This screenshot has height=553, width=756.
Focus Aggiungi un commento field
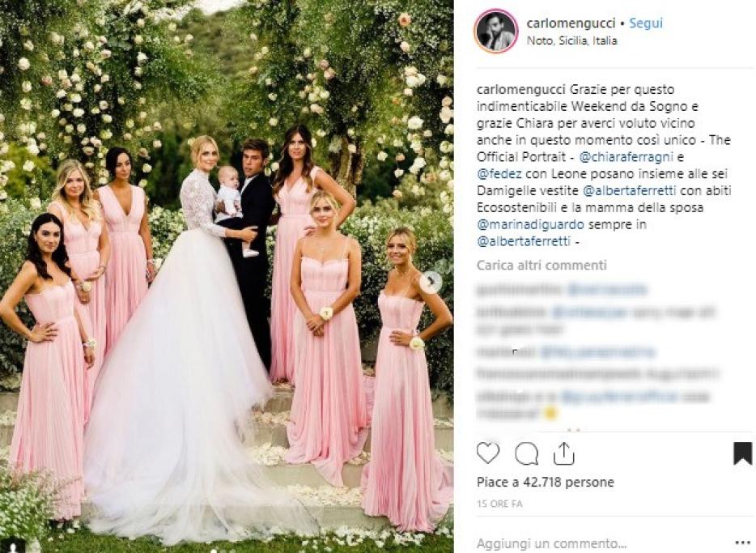coord(603,543)
